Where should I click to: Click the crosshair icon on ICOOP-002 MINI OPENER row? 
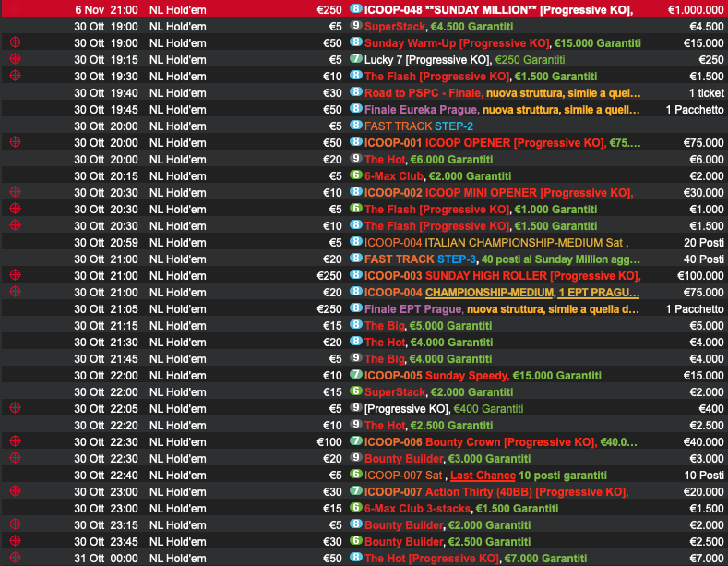click(x=16, y=192)
